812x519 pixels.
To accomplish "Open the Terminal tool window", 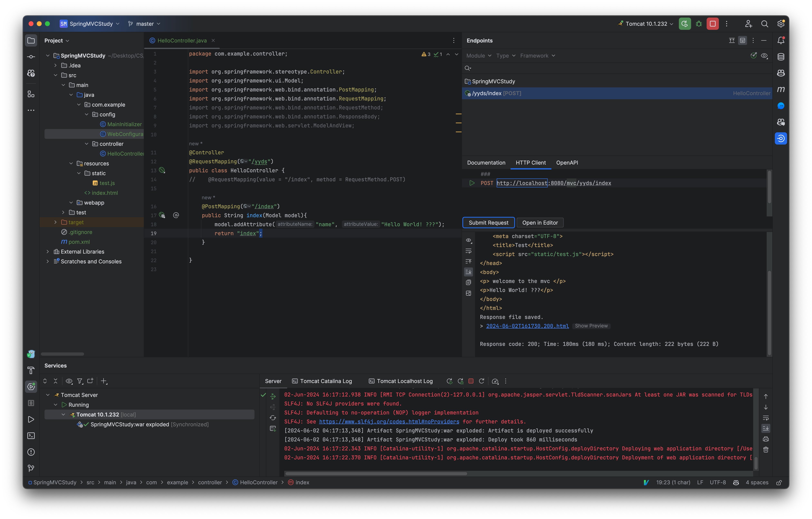I will coord(31,435).
